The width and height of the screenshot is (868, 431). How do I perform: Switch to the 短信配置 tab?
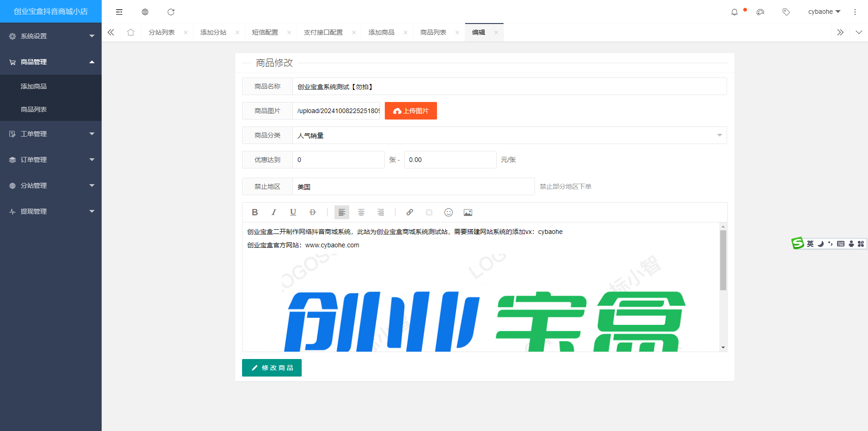point(265,32)
